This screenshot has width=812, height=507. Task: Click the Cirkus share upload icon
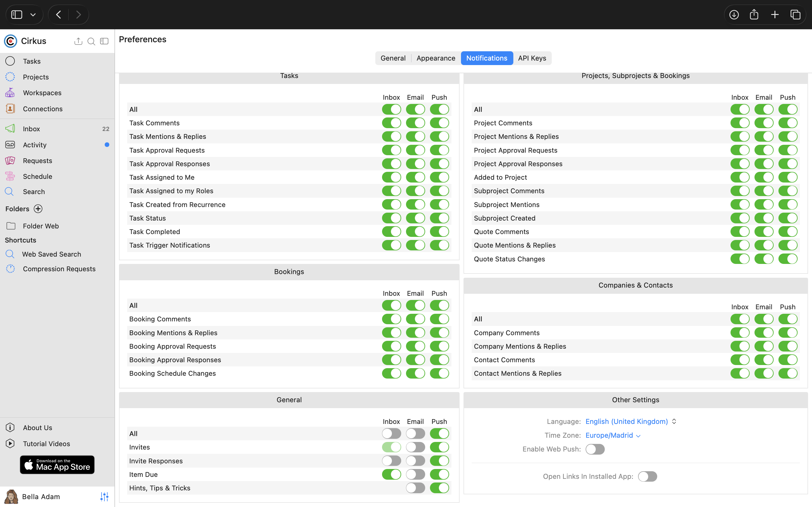pos(78,41)
